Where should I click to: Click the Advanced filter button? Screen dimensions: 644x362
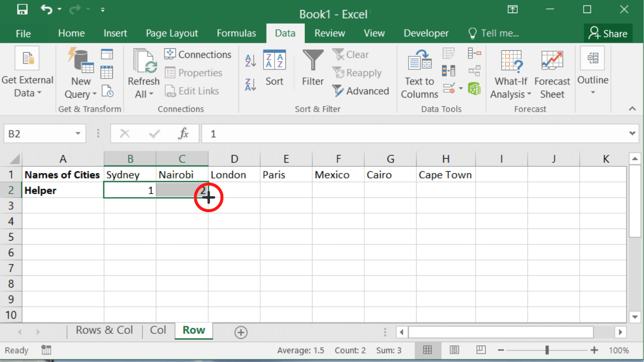pos(361,91)
